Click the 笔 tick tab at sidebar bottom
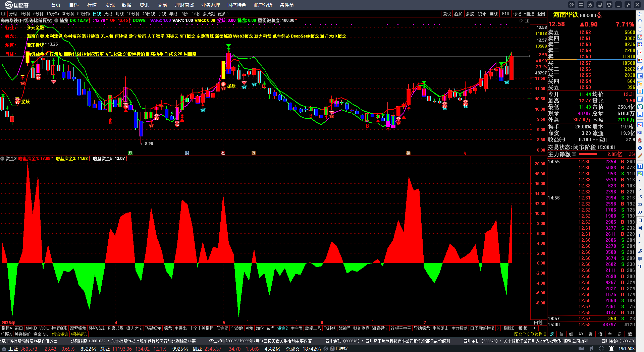The height and width of the screenshot is (352, 644). (x=552, y=334)
